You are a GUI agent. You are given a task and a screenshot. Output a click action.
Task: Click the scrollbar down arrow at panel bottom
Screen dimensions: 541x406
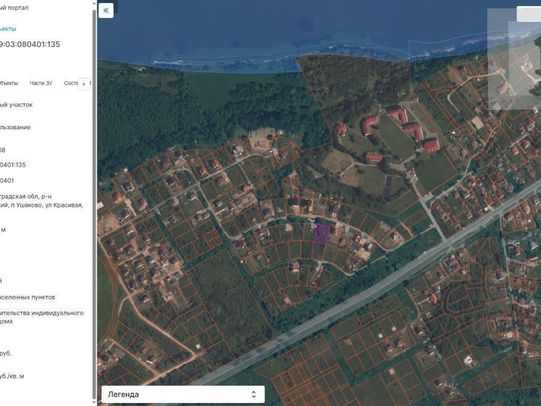(94, 402)
